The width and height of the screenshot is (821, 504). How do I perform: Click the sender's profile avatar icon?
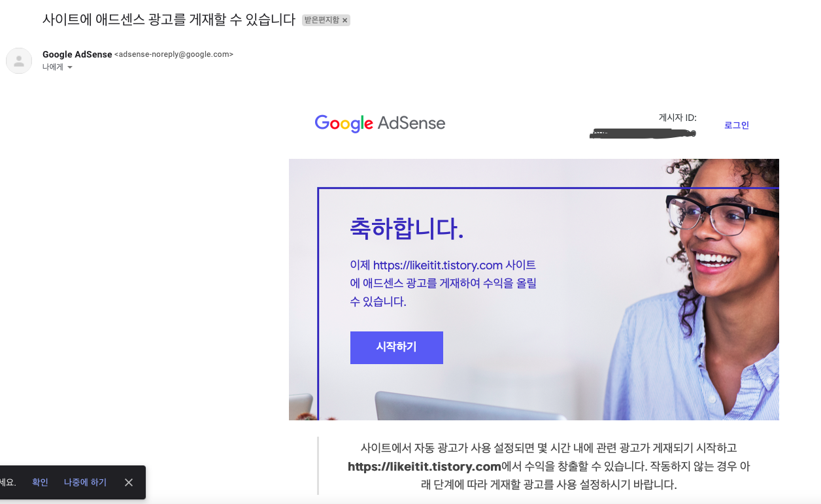click(x=19, y=61)
